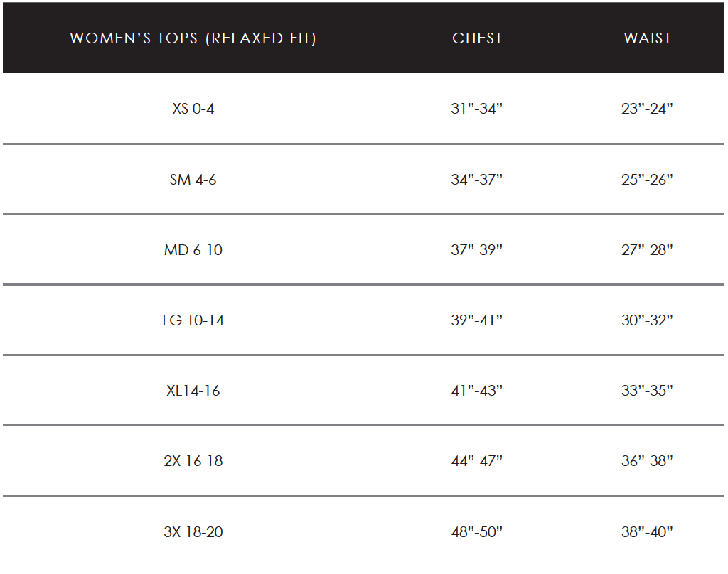Viewport: 728px width, 574px height.
Task: Click the SM 4-6 size label
Action: pyautogui.click(x=193, y=180)
